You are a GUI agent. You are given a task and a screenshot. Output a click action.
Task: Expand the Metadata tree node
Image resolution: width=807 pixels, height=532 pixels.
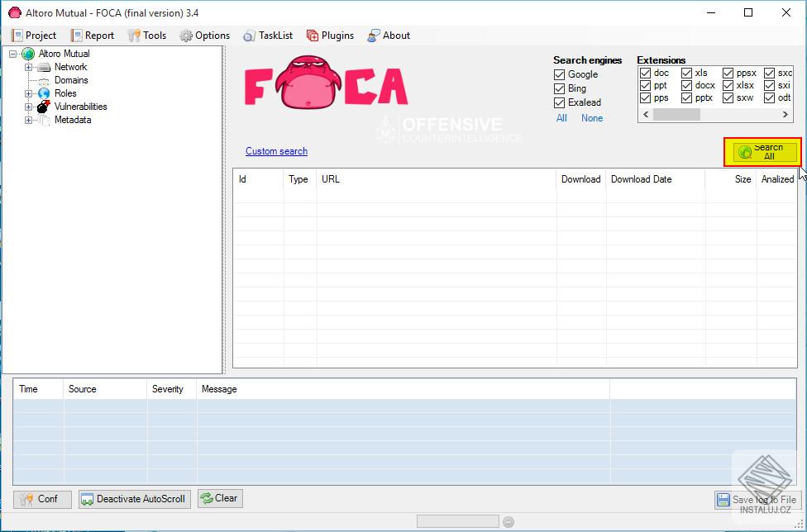[x=28, y=120]
